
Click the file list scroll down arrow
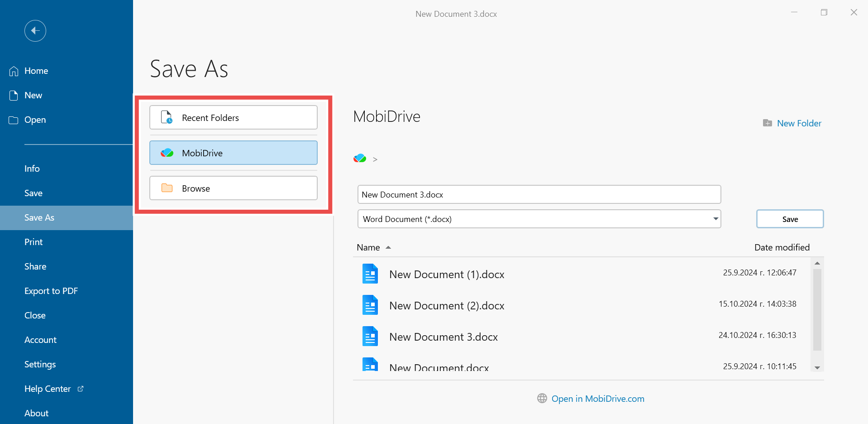[x=817, y=368]
